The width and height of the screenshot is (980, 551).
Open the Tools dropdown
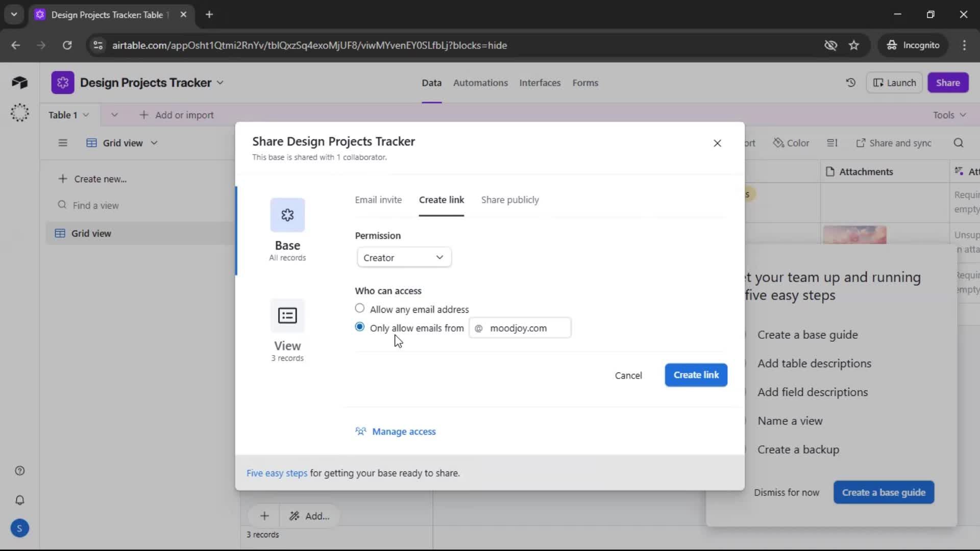click(949, 115)
